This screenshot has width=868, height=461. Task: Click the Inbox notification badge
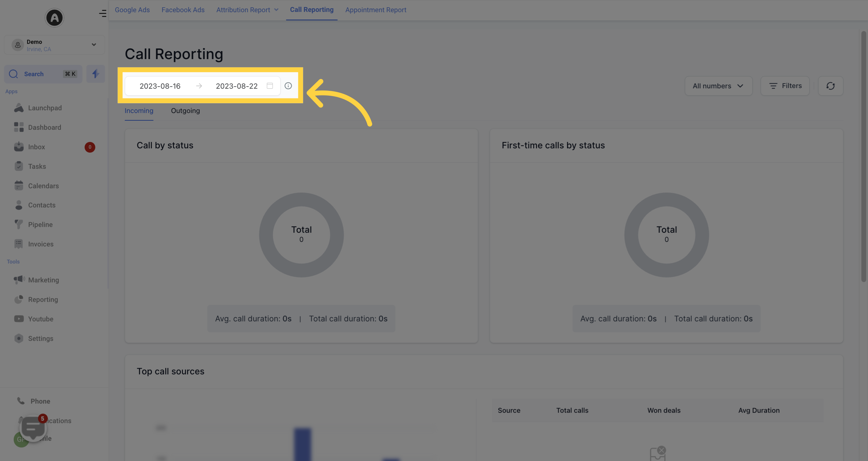[x=90, y=147]
